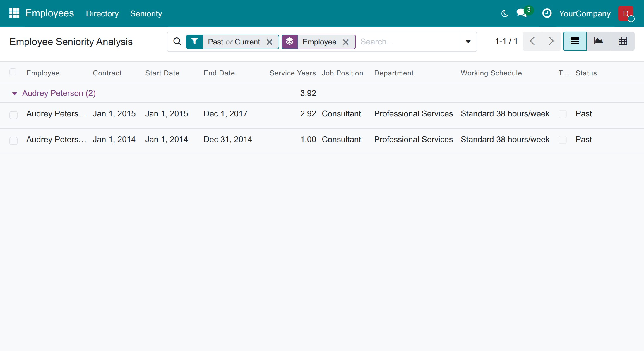644x351 pixels.
Task: Click Dec 1, 2017 end date cell
Action: tap(225, 114)
